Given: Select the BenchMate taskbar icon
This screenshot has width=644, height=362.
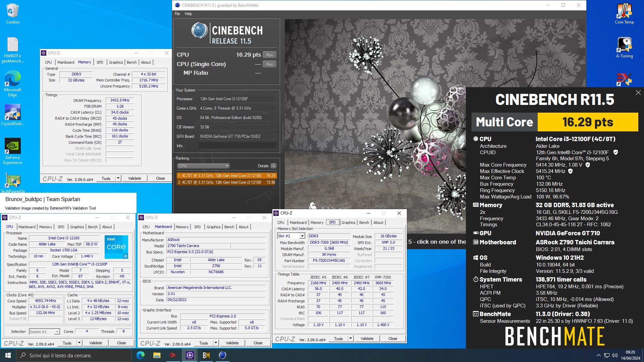Looking at the screenshot, I should tap(206, 355).
